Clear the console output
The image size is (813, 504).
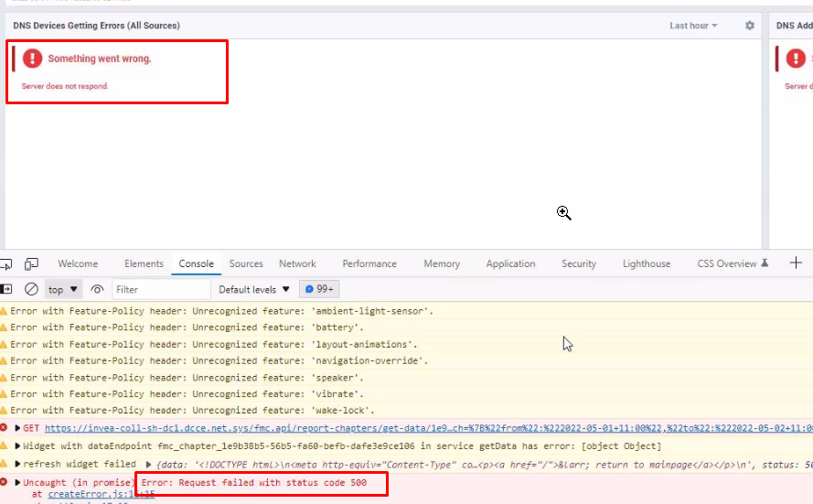(31, 289)
